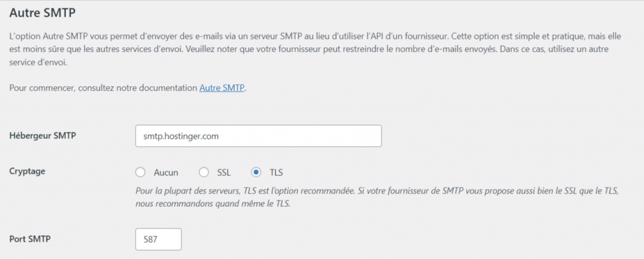Place cursor on the 587 port value
The image size is (644, 259).
[x=151, y=239]
